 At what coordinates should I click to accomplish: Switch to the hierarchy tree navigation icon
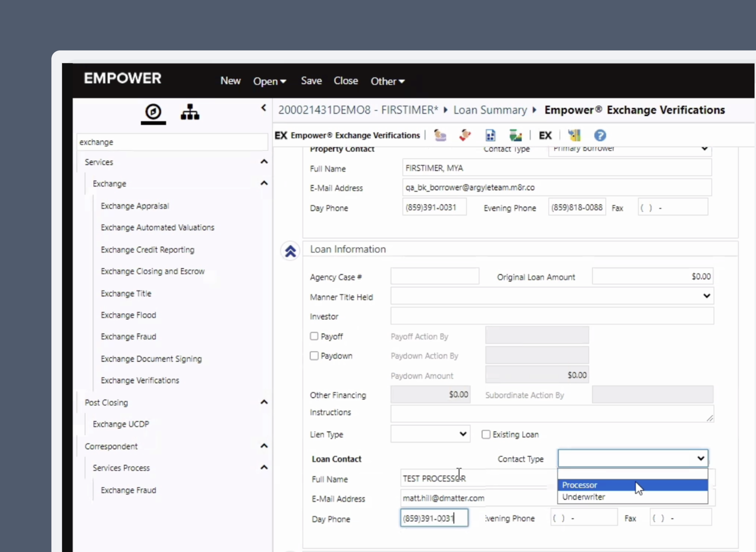pos(190,112)
